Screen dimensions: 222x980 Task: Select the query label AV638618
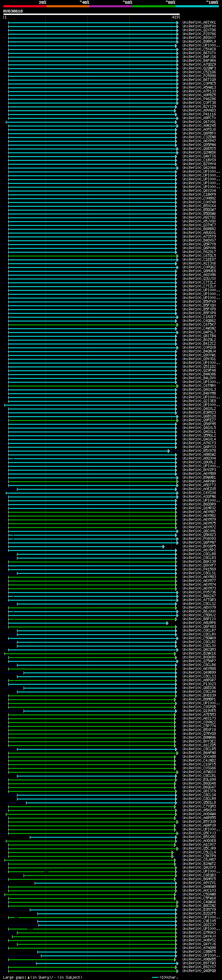click(x=13, y=11)
